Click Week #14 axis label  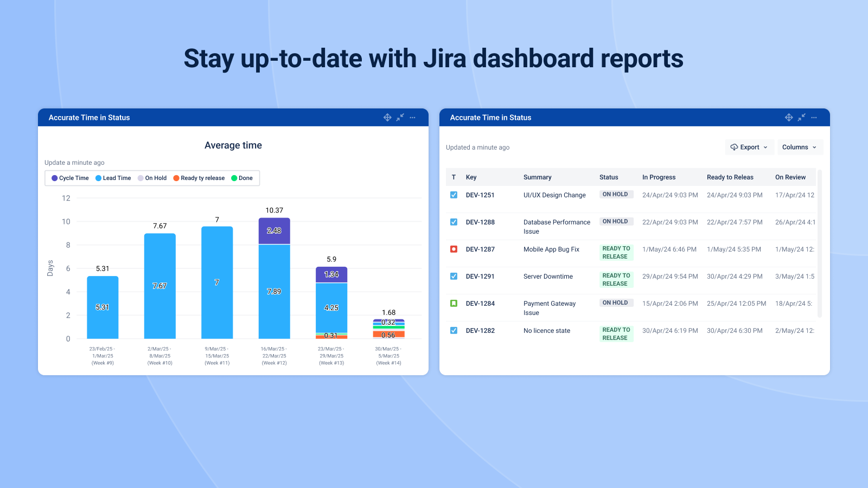[x=388, y=356]
